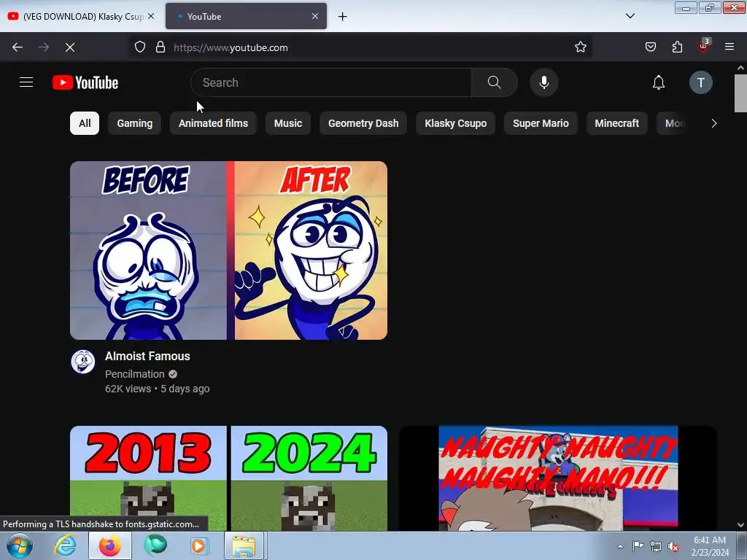The height and width of the screenshot is (560, 747).
Task: Filter by the Klasky Csupo chip
Action: click(455, 123)
